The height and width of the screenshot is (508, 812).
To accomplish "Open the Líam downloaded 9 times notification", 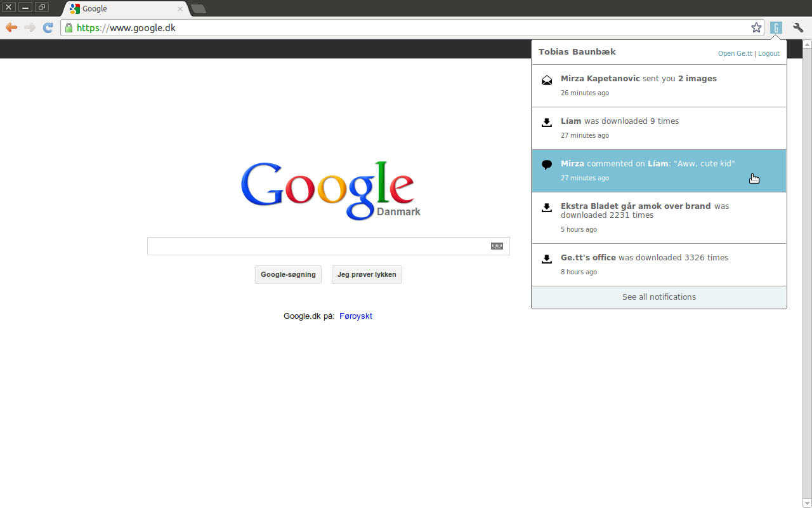I will tap(659, 128).
